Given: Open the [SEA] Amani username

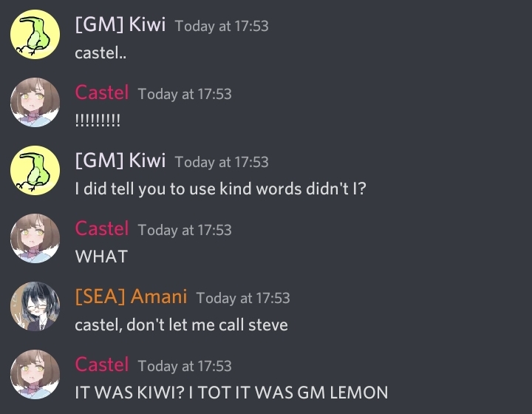Looking at the screenshot, I should click(x=131, y=296).
